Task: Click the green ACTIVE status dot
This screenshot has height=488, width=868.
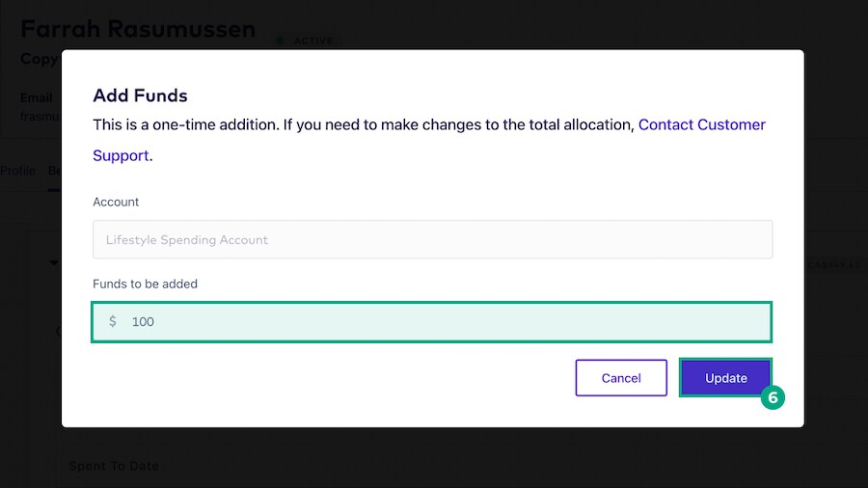Action: [x=280, y=41]
